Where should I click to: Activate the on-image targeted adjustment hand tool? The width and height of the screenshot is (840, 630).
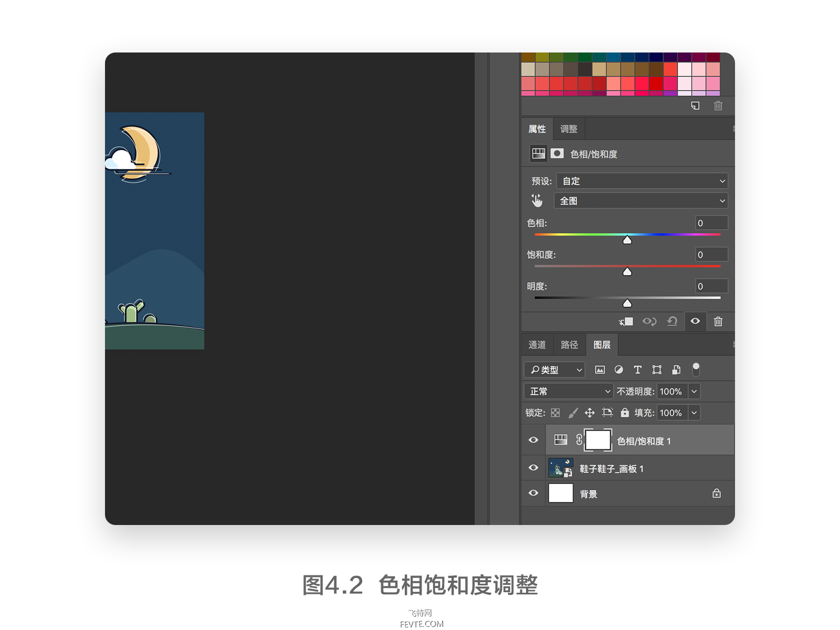tap(537, 201)
